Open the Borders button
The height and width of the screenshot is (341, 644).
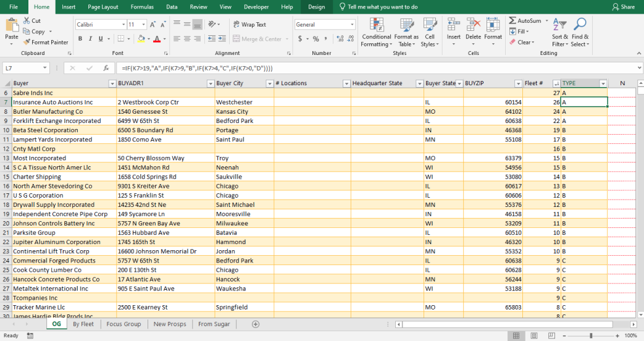[121, 39]
